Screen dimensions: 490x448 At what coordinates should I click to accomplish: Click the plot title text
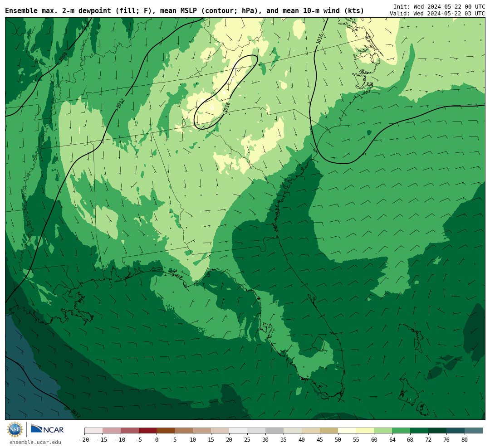click(x=184, y=10)
